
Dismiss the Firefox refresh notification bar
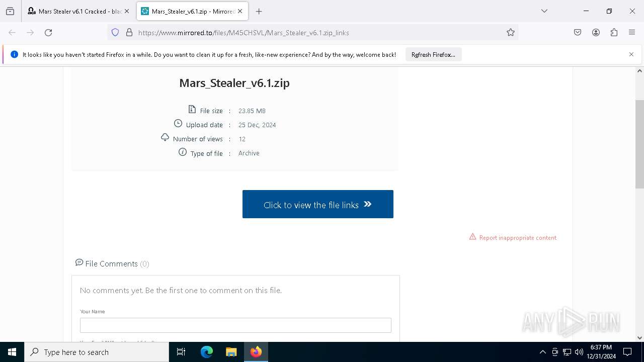pos(631,54)
